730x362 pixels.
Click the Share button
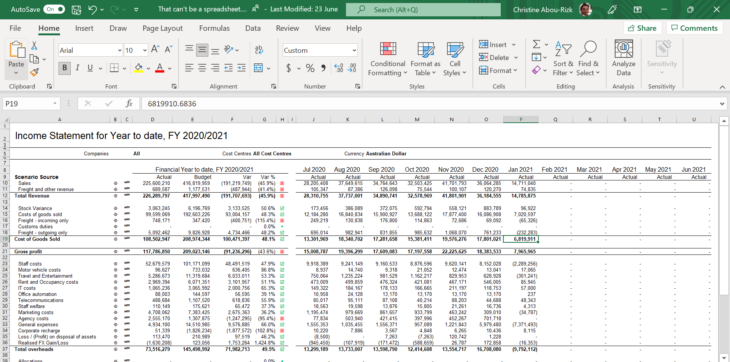[642, 28]
